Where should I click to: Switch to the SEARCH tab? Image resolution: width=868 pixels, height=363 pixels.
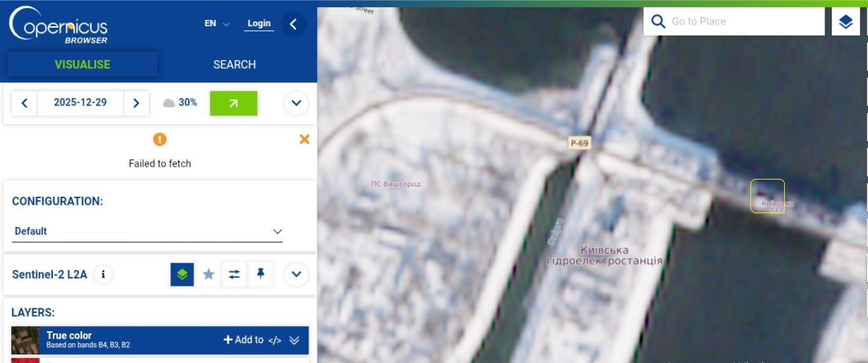[235, 64]
